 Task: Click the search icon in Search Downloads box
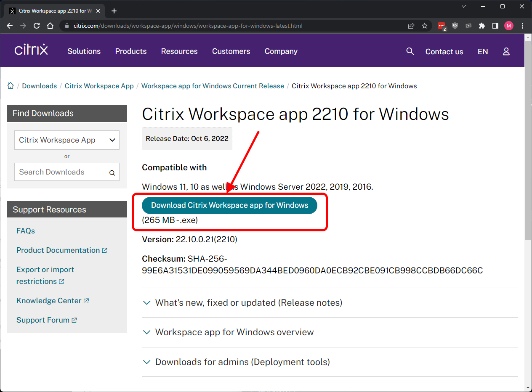(x=112, y=172)
